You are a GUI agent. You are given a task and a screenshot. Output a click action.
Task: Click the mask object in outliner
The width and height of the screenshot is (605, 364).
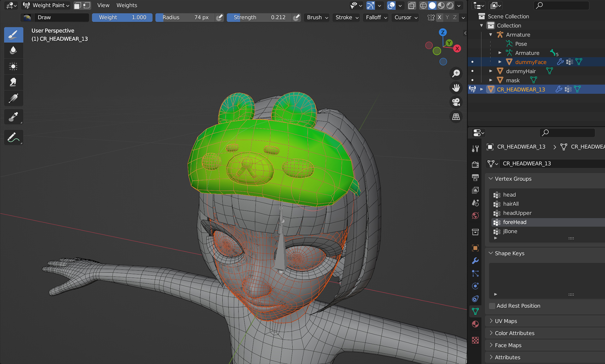(513, 80)
